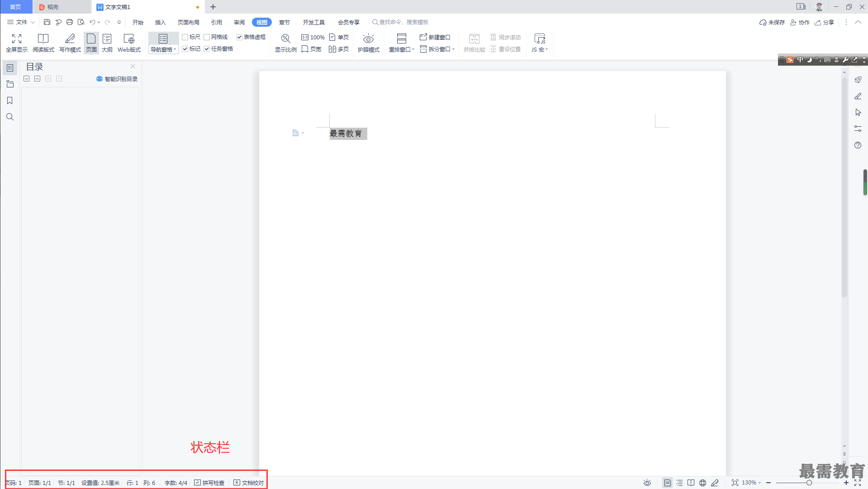The width and height of the screenshot is (868, 489).
Task: Click the outline sidebar icon at top
Action: pos(10,68)
